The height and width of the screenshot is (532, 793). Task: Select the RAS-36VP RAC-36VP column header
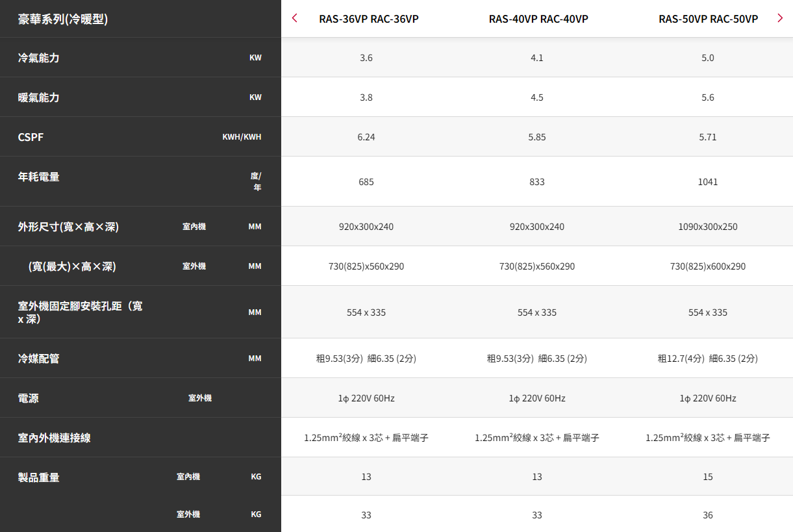[368, 19]
